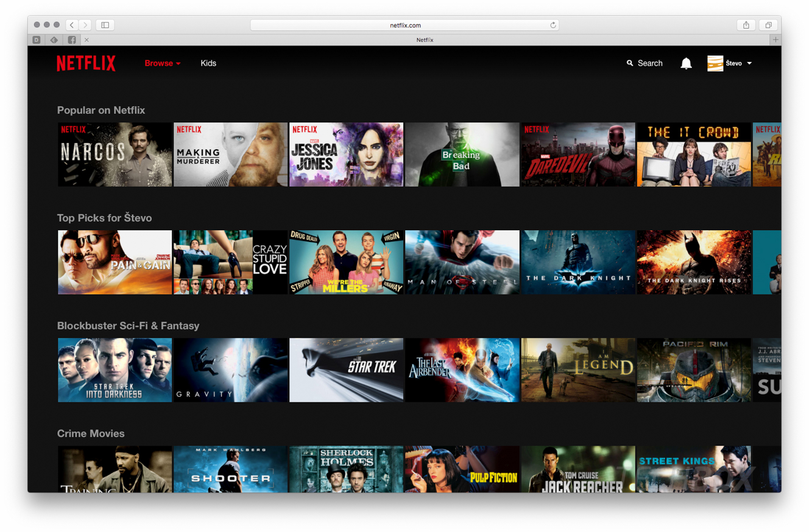Open the Browse dropdown menu
Image resolution: width=809 pixels, height=532 pixels.
(163, 63)
